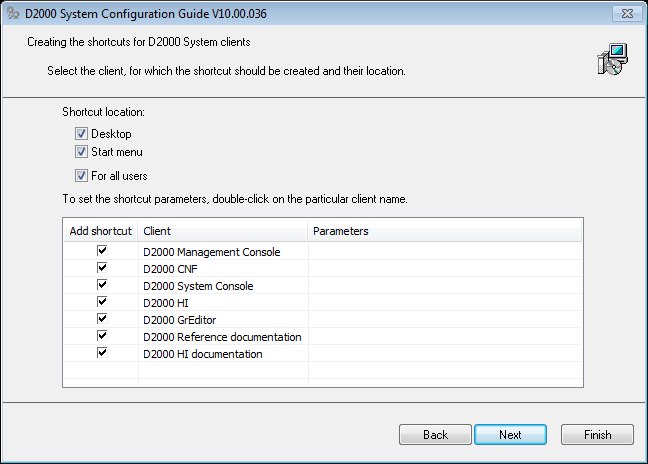This screenshot has height=464, width=648.
Task: Click the title bar gear icon
Action: [x=13, y=13]
